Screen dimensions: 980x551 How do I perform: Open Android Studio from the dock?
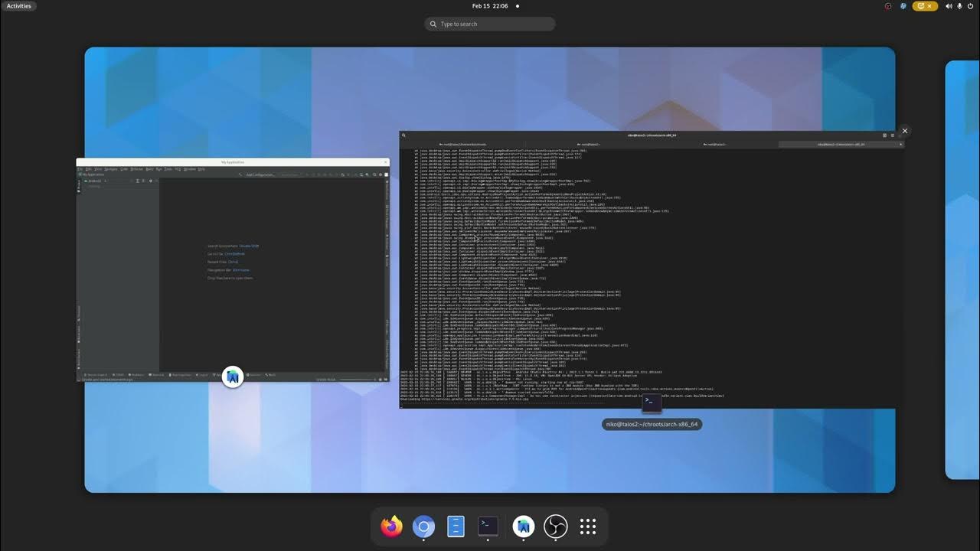524,527
